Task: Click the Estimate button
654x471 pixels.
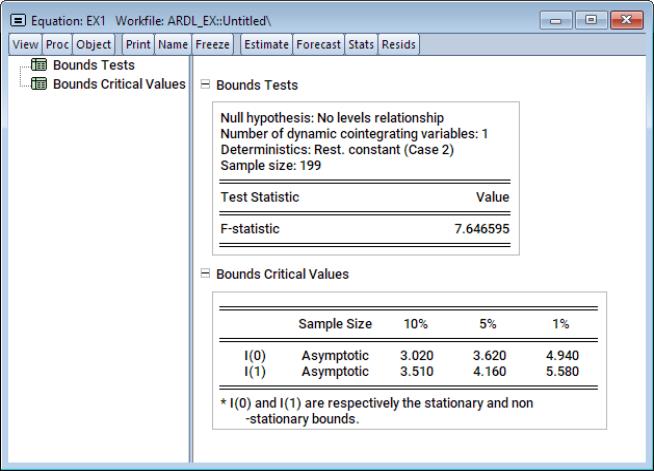Action: click(267, 44)
